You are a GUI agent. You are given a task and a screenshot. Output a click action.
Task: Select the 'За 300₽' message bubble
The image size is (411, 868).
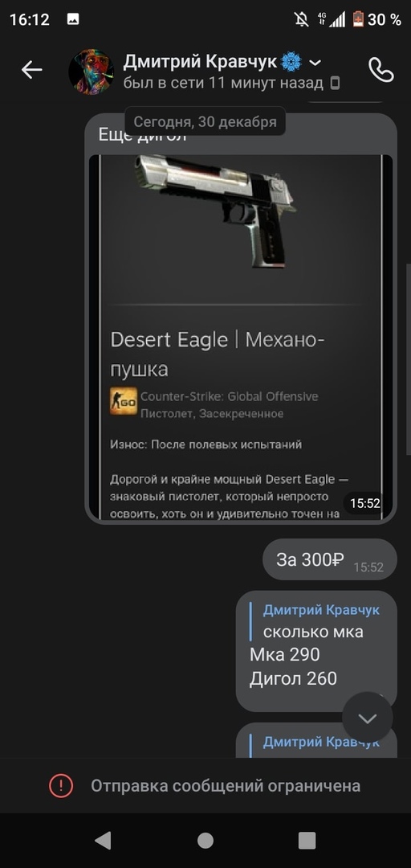330,559
